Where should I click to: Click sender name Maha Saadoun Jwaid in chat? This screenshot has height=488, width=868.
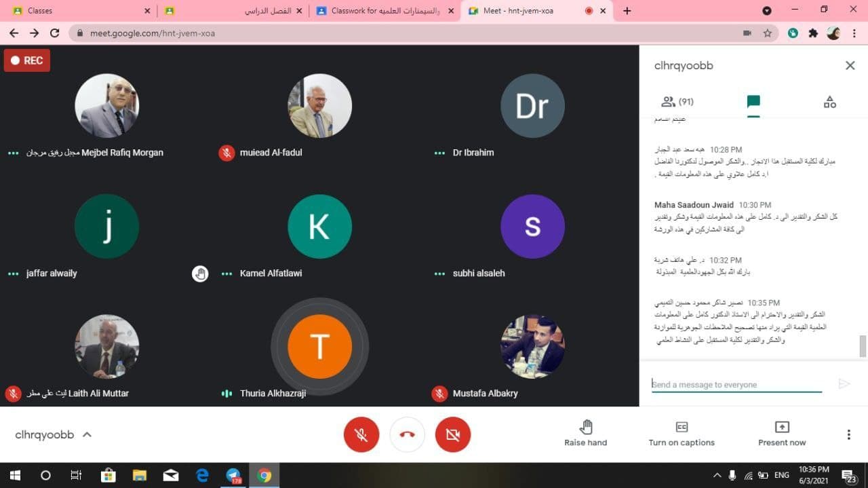692,205
